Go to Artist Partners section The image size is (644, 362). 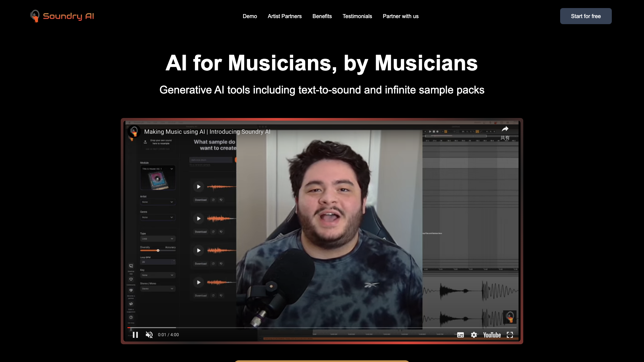(x=285, y=16)
